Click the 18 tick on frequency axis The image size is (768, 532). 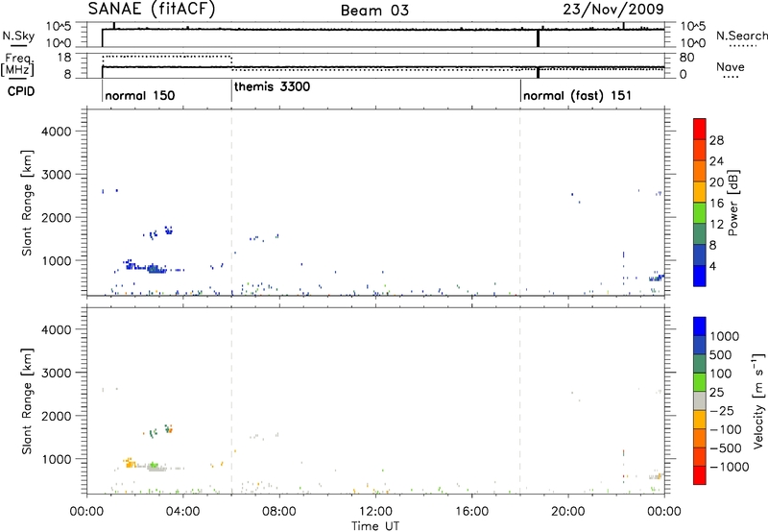tap(64, 58)
